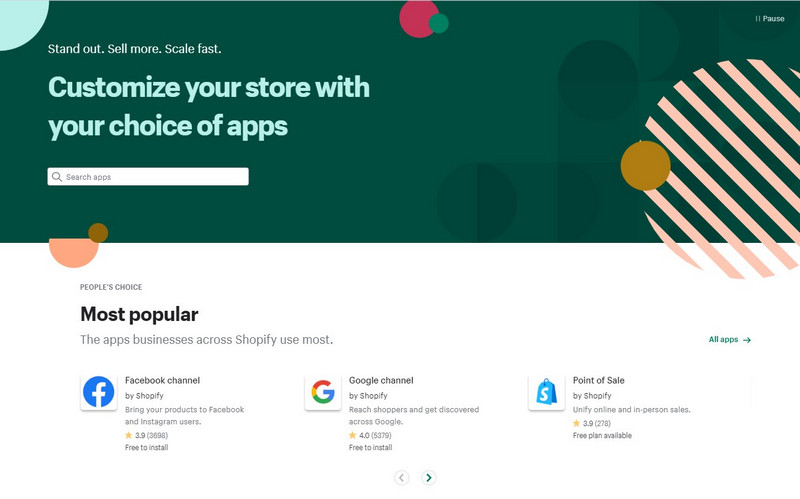Image resolution: width=800 pixels, height=499 pixels.
Task: Click 'Free to install' under Facebook channel
Action: pyautogui.click(x=146, y=447)
